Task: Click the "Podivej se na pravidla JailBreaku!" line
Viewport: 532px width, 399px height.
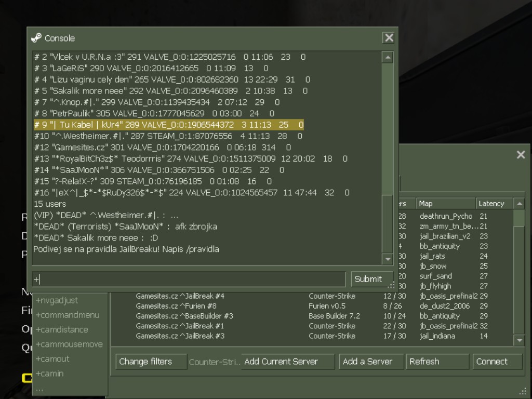Action: 126,249
